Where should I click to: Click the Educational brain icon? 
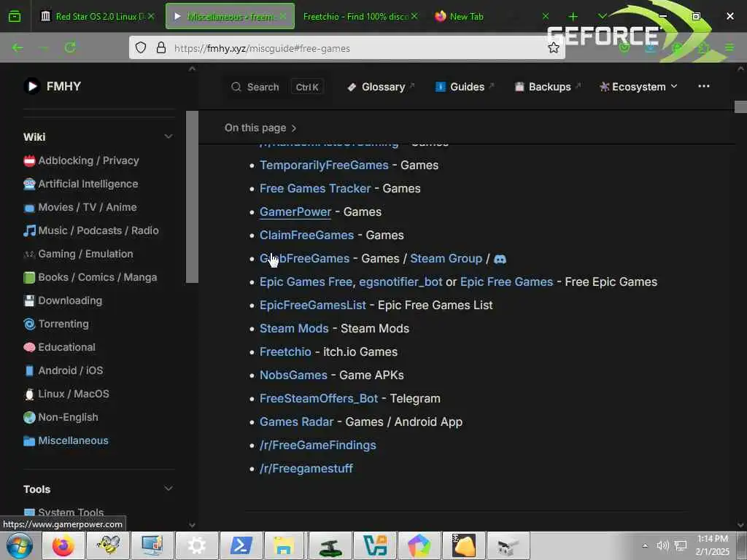[29, 348]
